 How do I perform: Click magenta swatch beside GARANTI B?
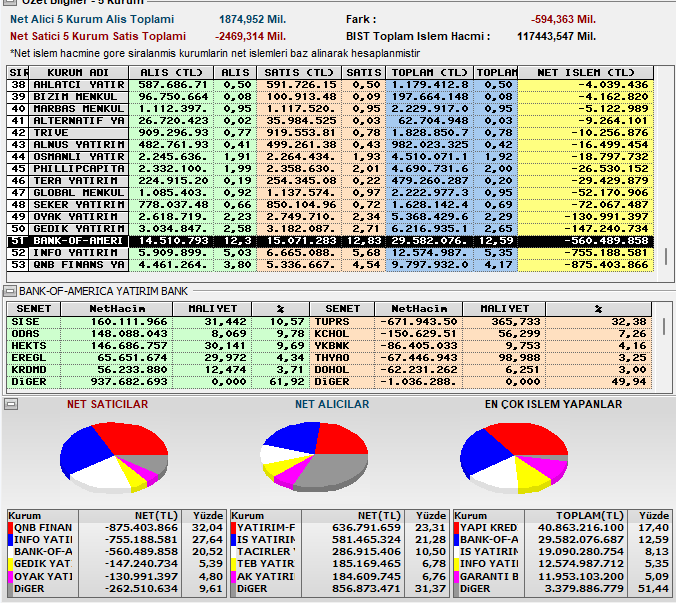coord(457,576)
